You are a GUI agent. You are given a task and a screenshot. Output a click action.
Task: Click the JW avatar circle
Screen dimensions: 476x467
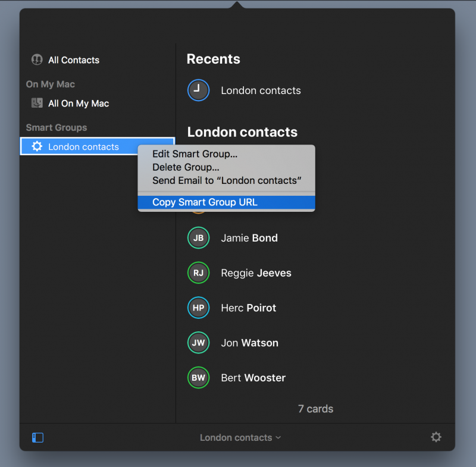tap(198, 343)
